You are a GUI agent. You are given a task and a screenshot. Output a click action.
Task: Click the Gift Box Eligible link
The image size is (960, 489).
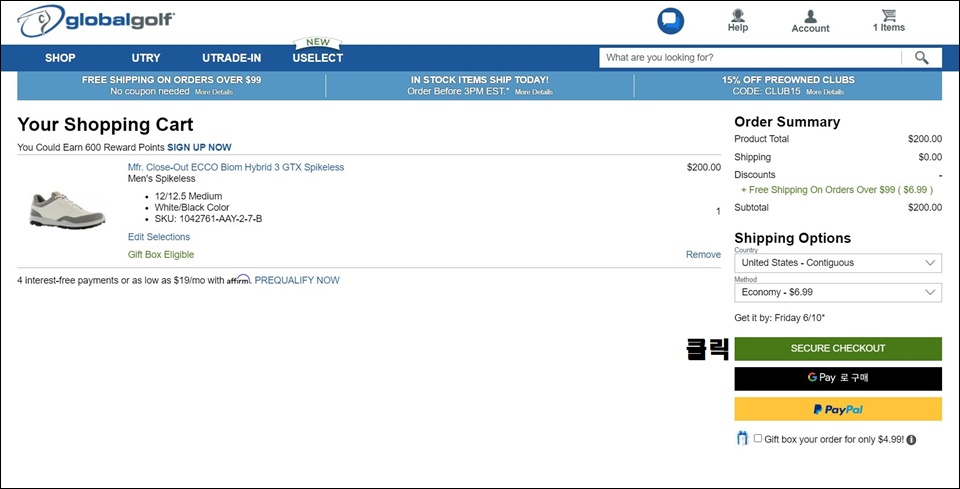tap(160, 255)
